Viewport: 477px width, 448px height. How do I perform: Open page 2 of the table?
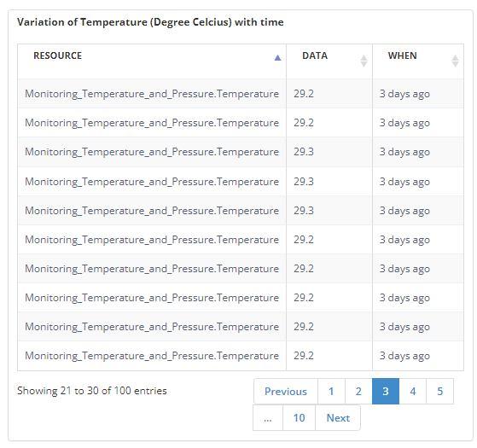click(x=358, y=391)
